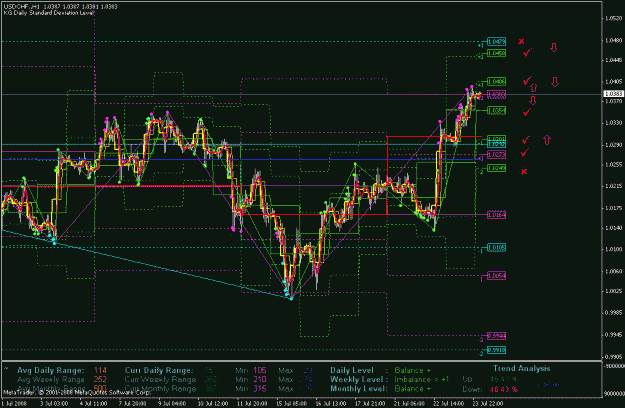Click the red X mark beside the 1.0479 level
This screenshot has height=408, width=625.
[521, 41]
